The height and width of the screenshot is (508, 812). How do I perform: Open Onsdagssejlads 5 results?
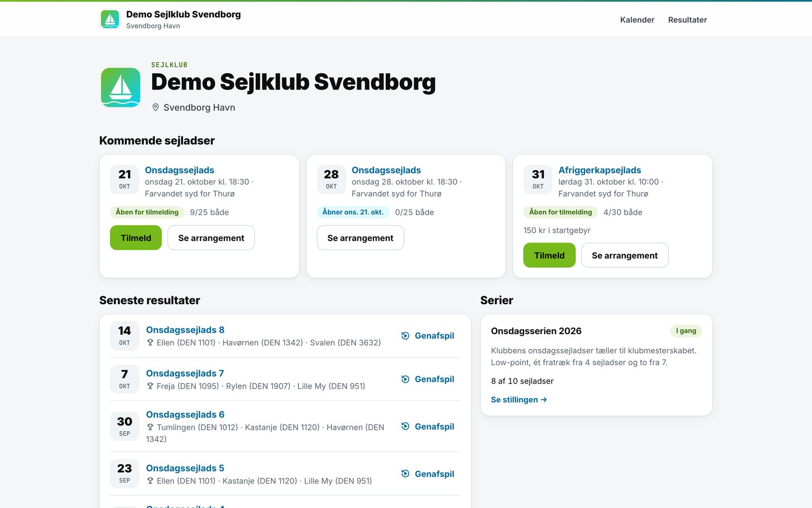point(185,468)
